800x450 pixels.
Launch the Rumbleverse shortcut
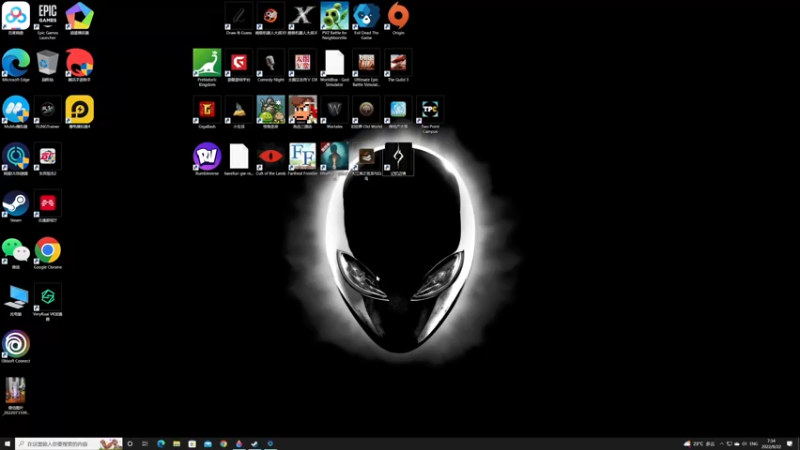coord(207,159)
